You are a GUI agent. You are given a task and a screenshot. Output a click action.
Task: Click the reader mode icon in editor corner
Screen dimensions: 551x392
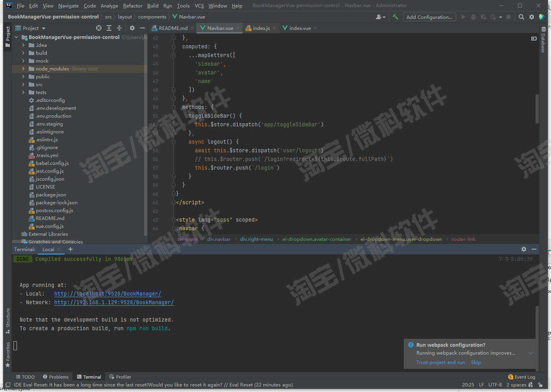point(534,39)
